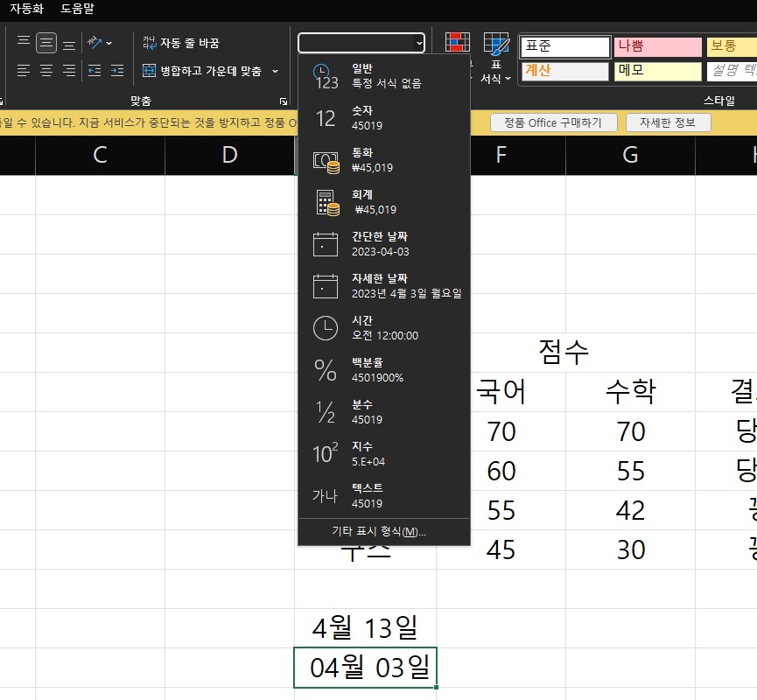The height and width of the screenshot is (700, 757).
Task: Select column D header
Action: (x=230, y=155)
